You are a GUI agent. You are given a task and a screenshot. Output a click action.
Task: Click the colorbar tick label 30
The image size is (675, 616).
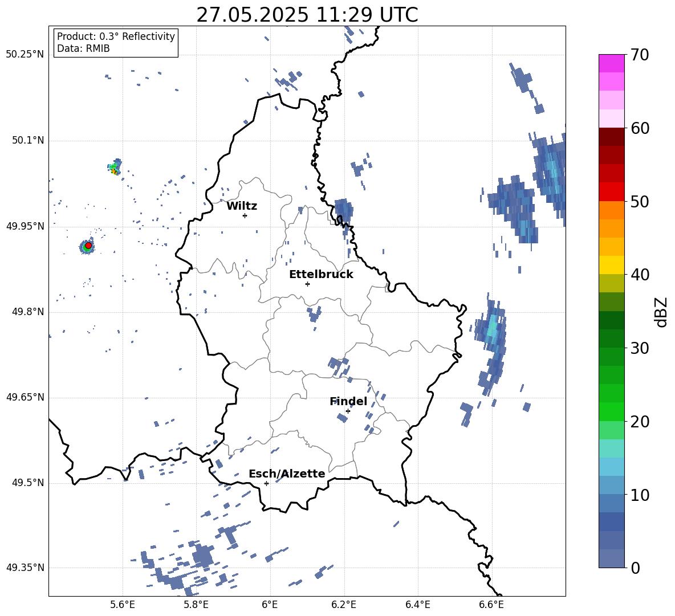pyautogui.click(x=639, y=348)
